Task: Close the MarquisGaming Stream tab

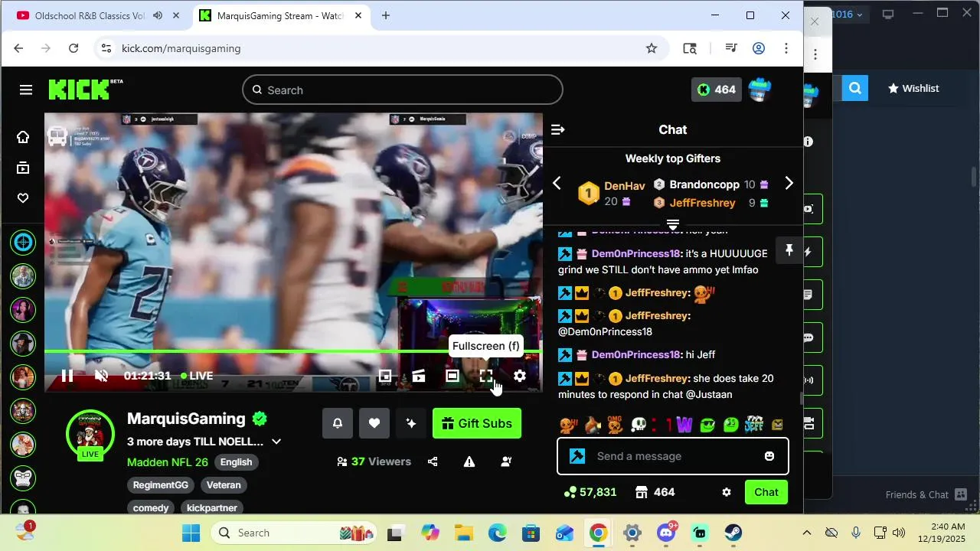Action: [x=358, y=15]
